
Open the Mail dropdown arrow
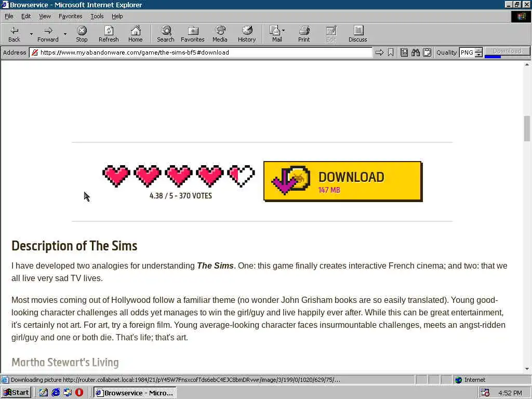click(283, 31)
